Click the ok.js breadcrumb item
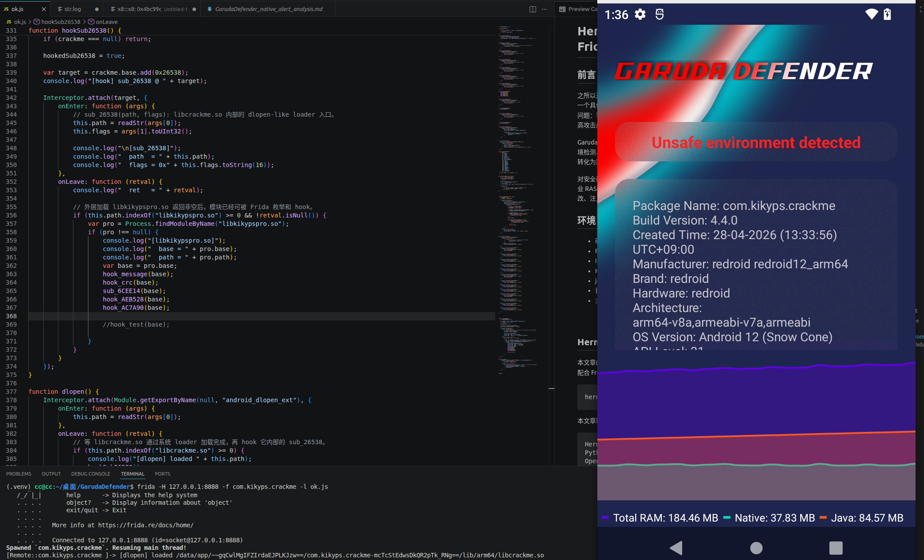 [x=20, y=22]
